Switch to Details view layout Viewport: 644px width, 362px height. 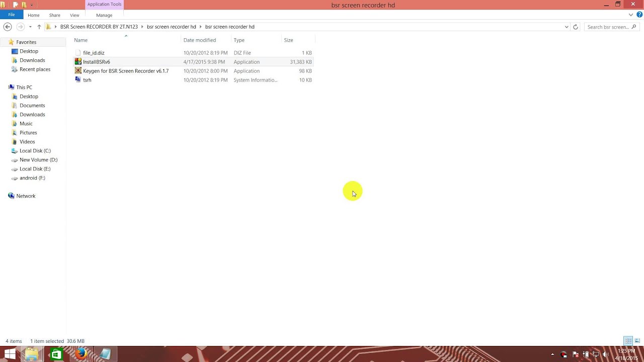(x=628, y=341)
